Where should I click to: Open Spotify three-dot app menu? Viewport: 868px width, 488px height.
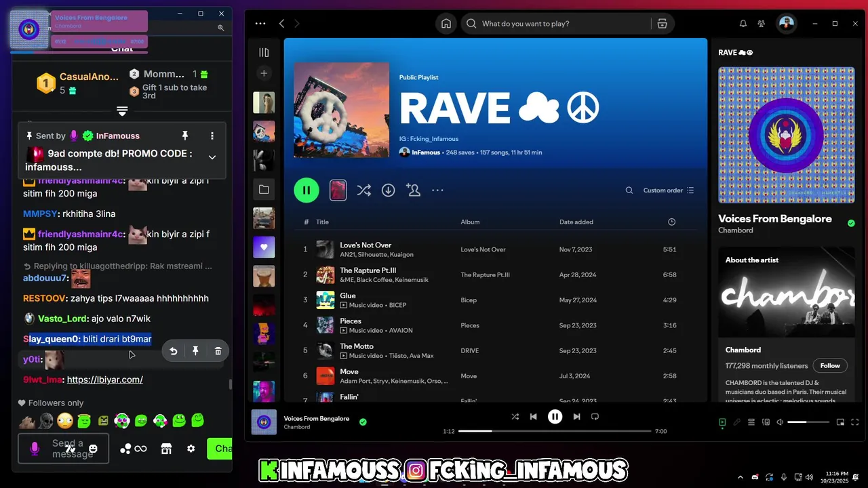coord(260,24)
